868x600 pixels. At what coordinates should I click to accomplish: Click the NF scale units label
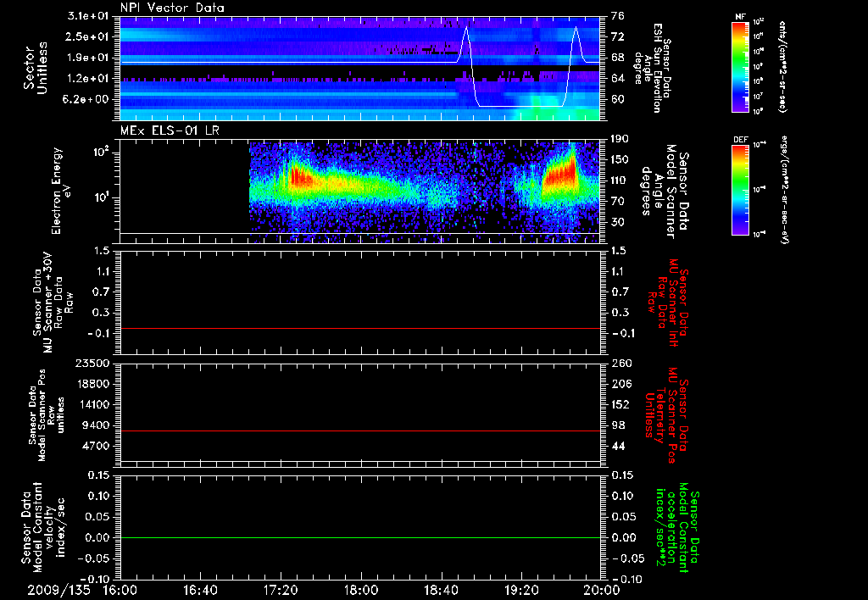(x=782, y=66)
